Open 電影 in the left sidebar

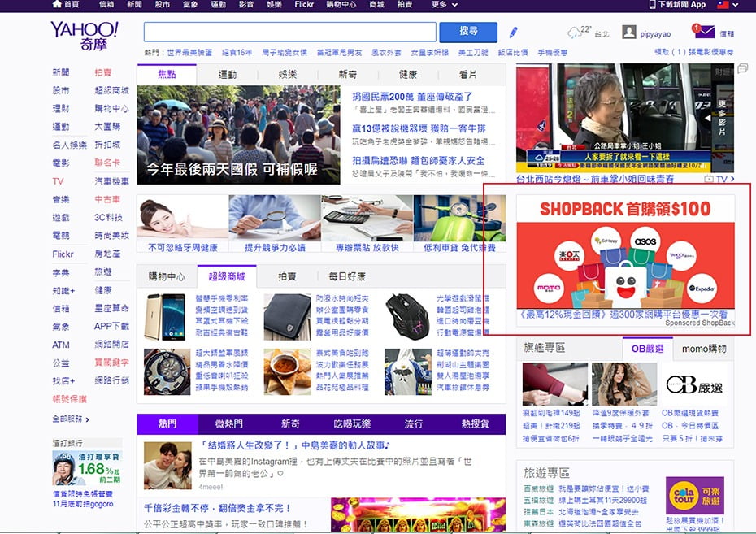pos(61,163)
